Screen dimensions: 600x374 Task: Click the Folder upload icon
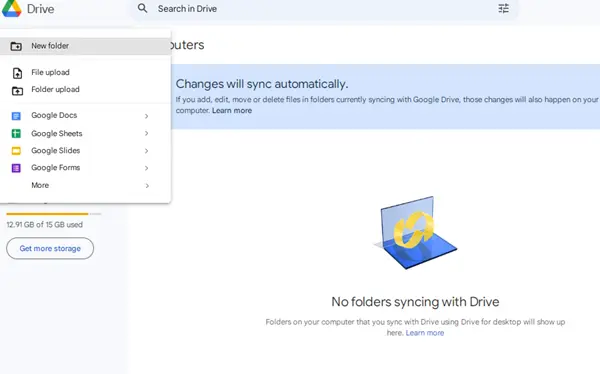coord(17,91)
